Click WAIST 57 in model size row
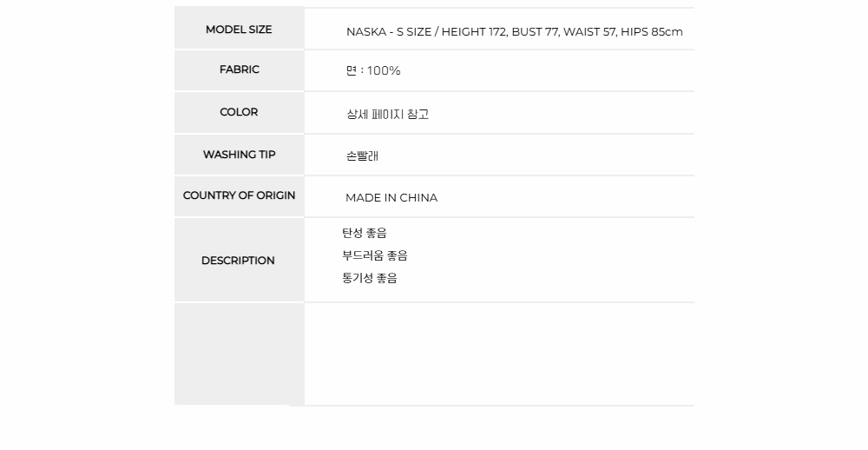 pos(589,32)
